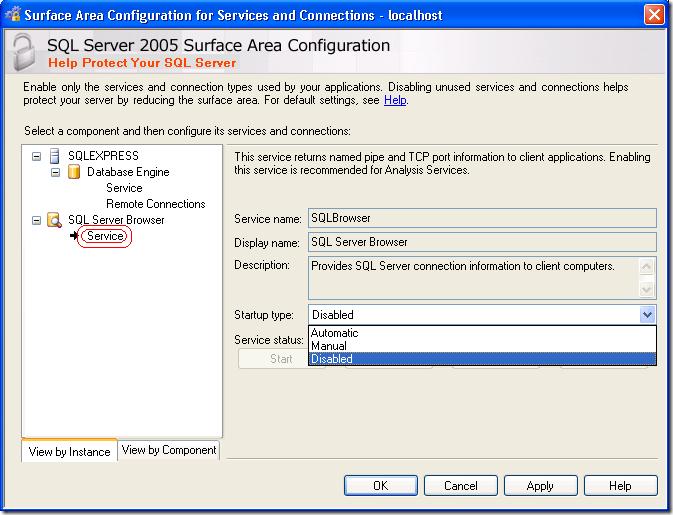Collapse the SQLEXPRESS tree node
This screenshot has height=515, width=673.
click(36, 156)
